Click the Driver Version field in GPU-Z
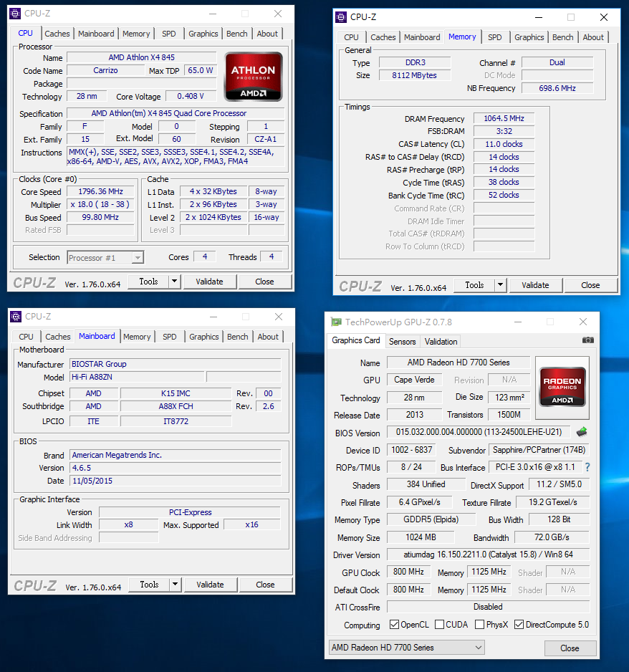 point(488,555)
